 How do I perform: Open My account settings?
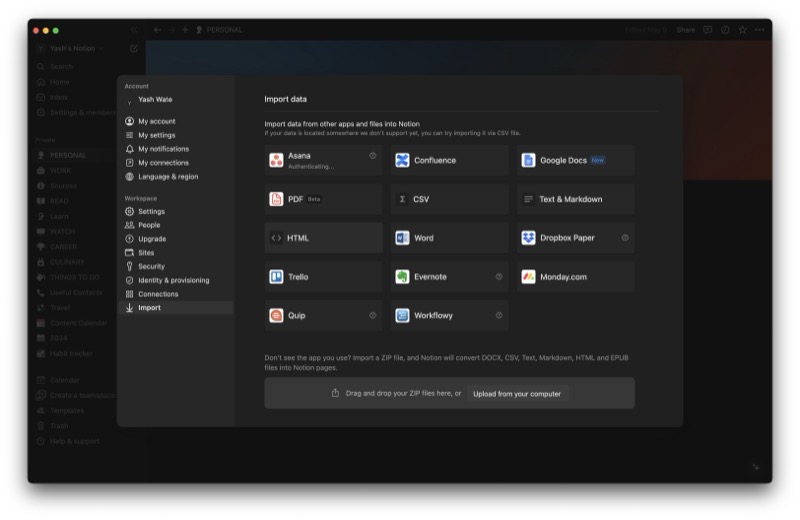tap(176, 121)
